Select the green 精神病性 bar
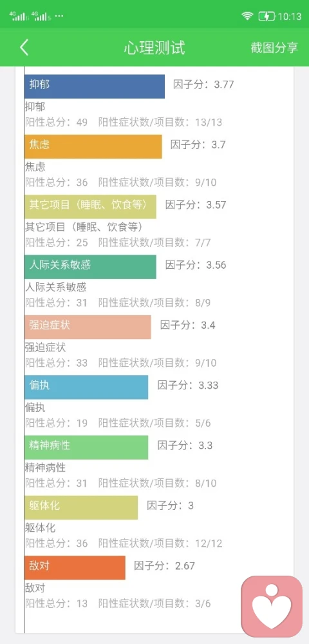This screenshot has height=644, width=309. (86, 447)
